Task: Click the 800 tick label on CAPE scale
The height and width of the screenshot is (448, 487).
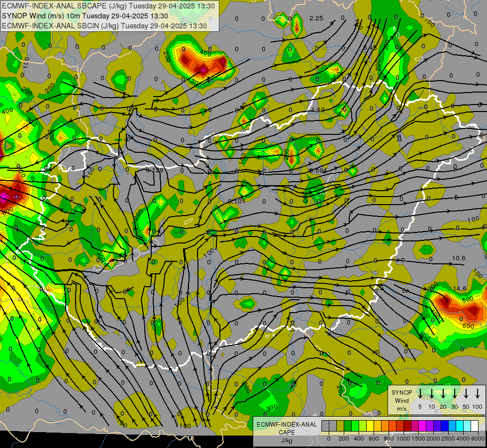Action: pyautogui.click(x=389, y=439)
